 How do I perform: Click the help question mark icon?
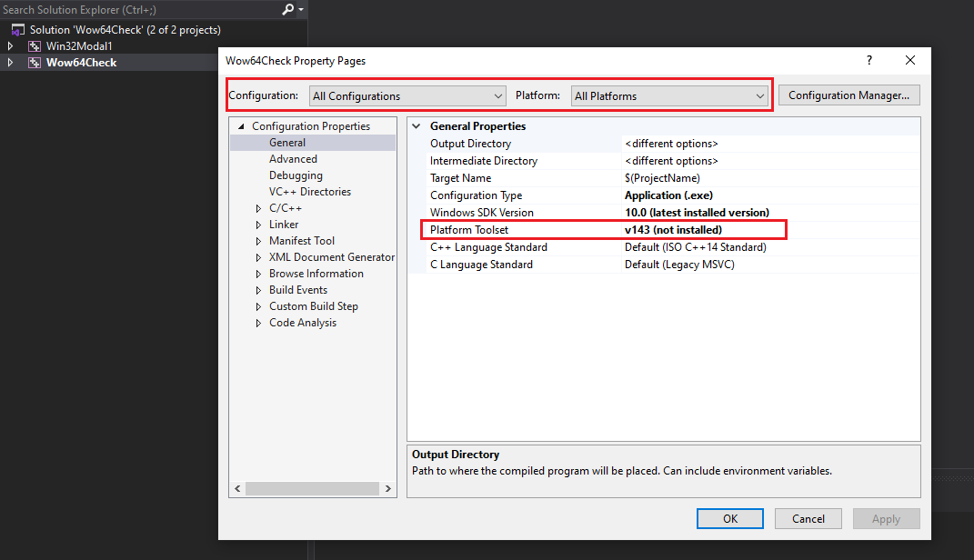[x=869, y=60]
